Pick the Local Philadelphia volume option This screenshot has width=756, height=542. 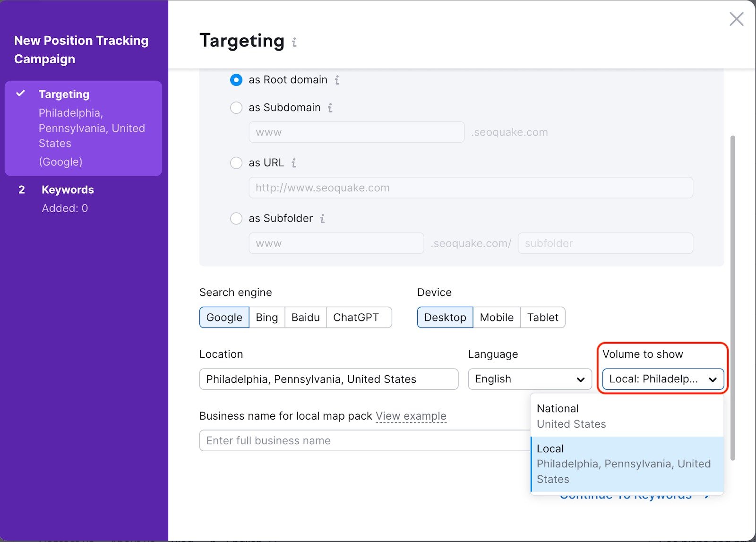pyautogui.click(x=627, y=464)
